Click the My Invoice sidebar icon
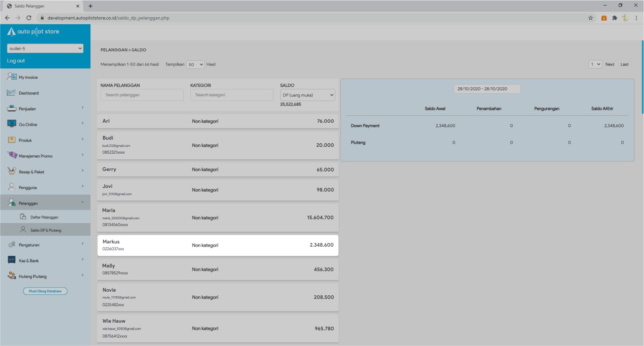This screenshot has width=644, height=346. pyautogui.click(x=12, y=77)
